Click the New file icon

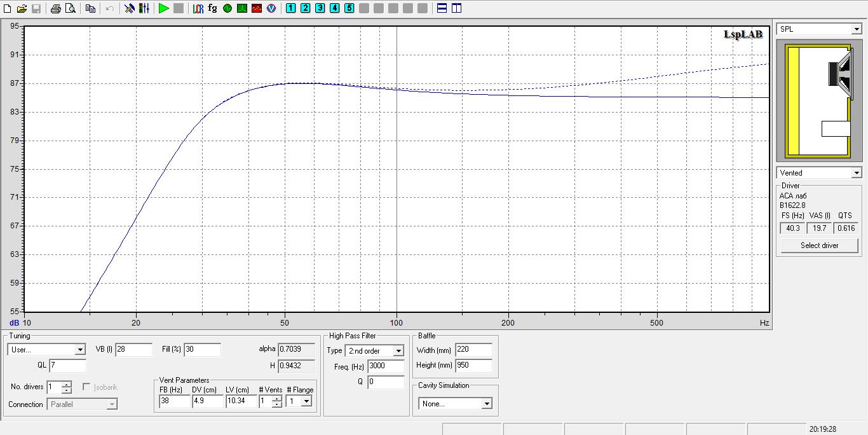(8, 8)
